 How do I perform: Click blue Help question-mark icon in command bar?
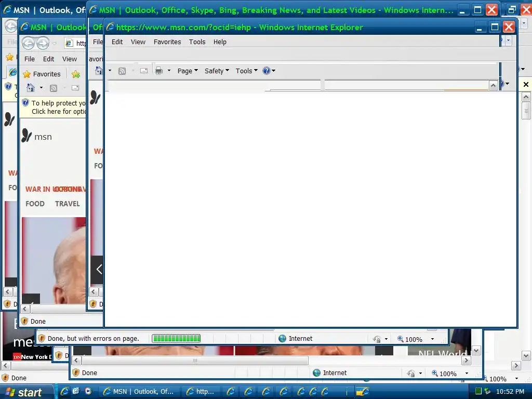pyautogui.click(x=267, y=71)
